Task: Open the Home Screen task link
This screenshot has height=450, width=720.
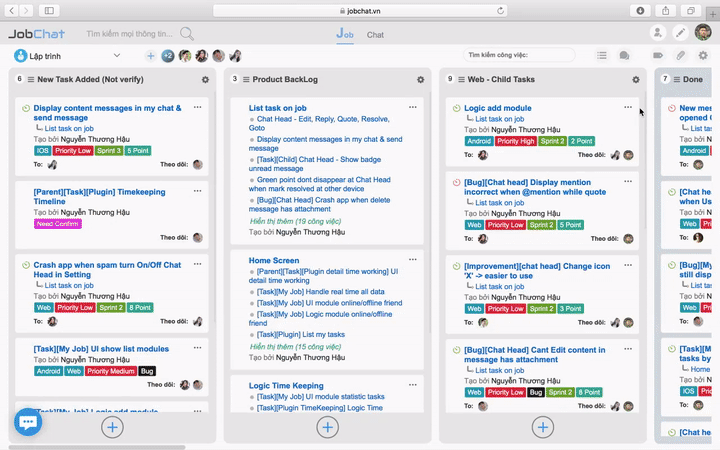Action: pos(274,260)
